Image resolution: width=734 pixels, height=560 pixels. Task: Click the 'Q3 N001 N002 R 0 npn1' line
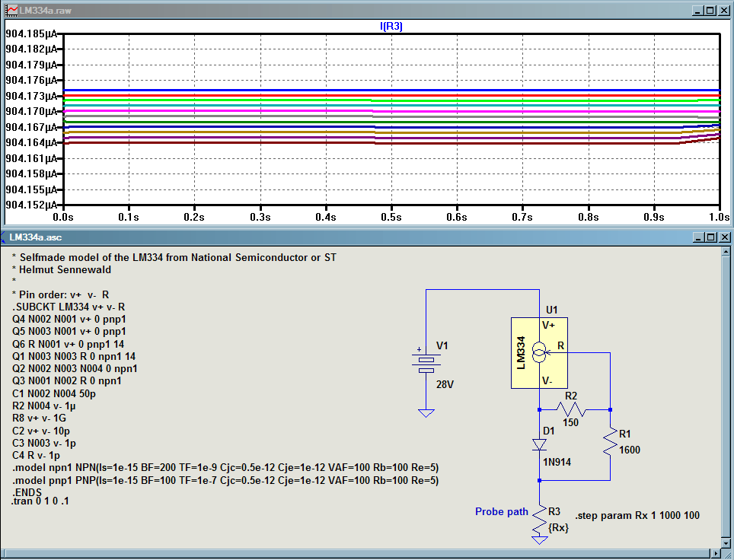(x=67, y=381)
